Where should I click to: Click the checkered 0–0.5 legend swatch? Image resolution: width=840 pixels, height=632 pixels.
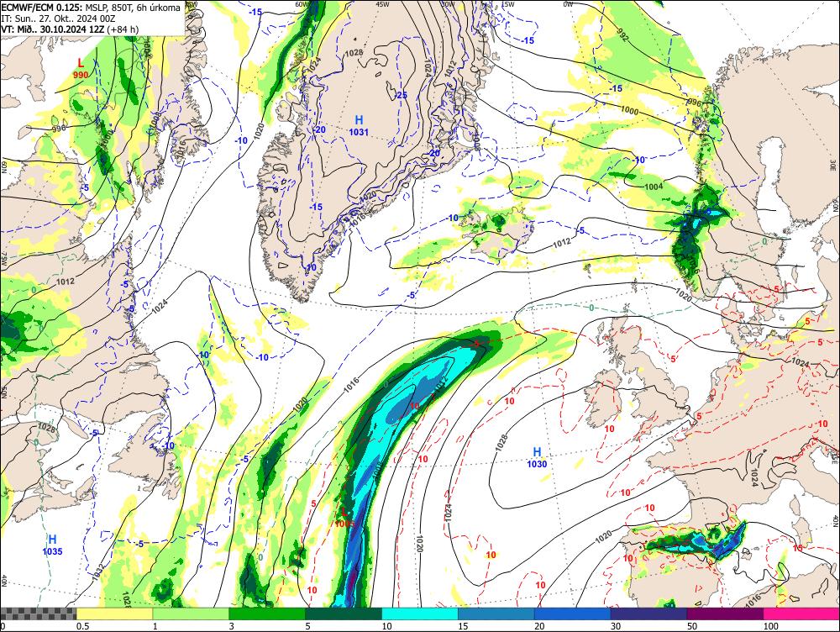tap(38, 614)
